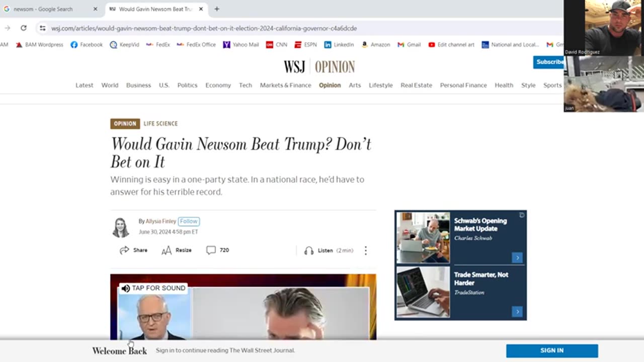Open the Edit channel art bookmark

[x=451, y=45]
